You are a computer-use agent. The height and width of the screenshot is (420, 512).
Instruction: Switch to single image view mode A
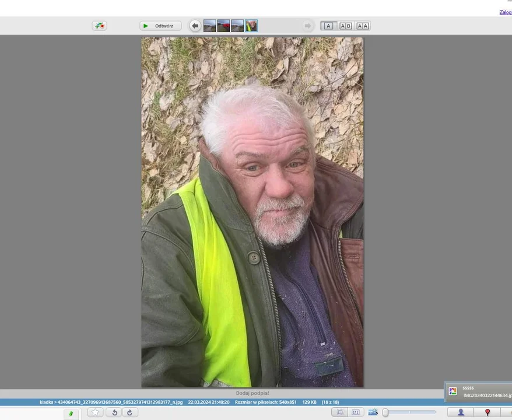328,26
